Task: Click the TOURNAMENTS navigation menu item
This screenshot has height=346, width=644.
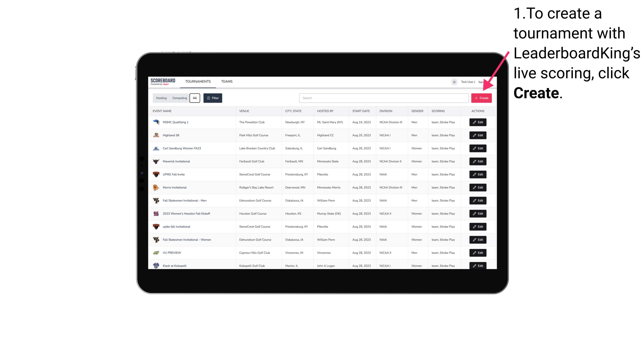Action: 198,81
